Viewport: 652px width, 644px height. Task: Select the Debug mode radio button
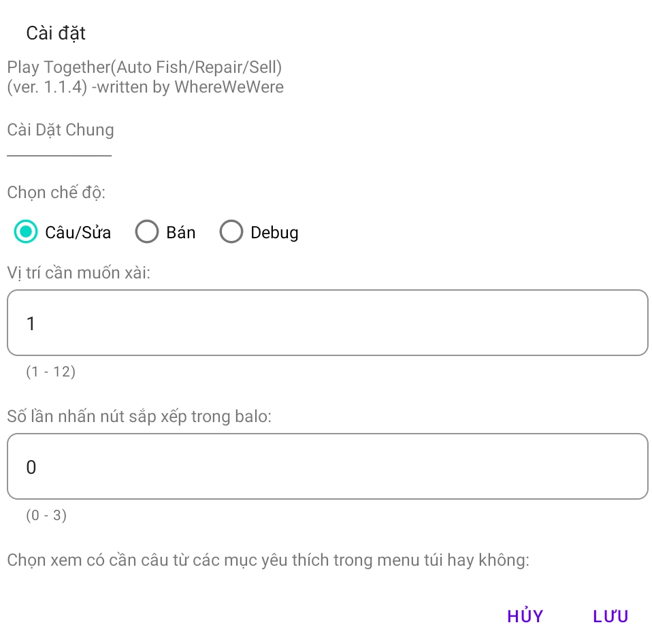pyautogui.click(x=231, y=231)
